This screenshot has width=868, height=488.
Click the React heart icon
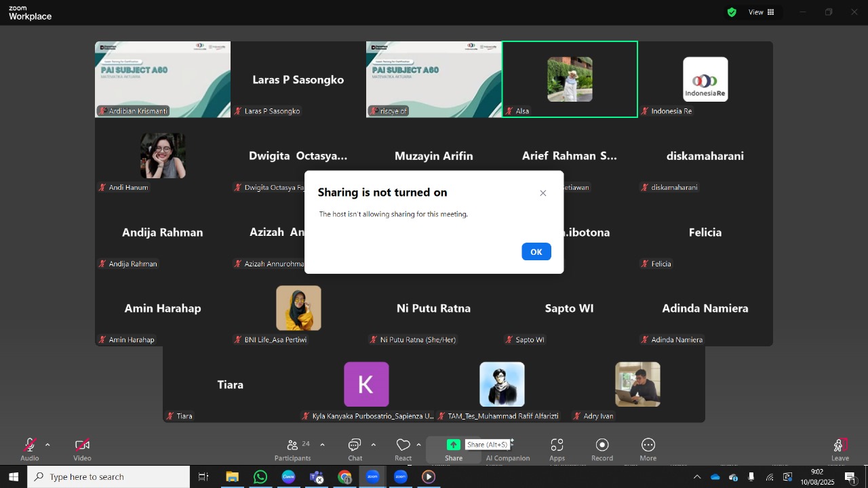pyautogui.click(x=403, y=445)
